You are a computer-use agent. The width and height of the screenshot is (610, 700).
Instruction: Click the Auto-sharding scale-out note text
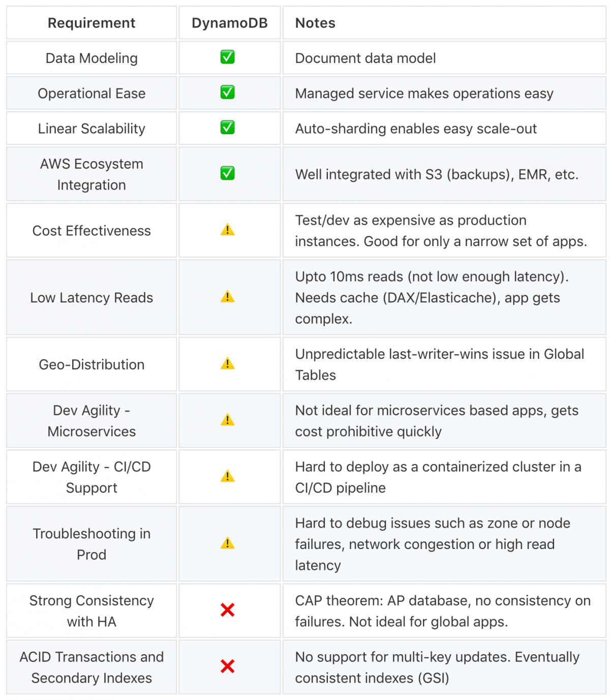pos(415,129)
